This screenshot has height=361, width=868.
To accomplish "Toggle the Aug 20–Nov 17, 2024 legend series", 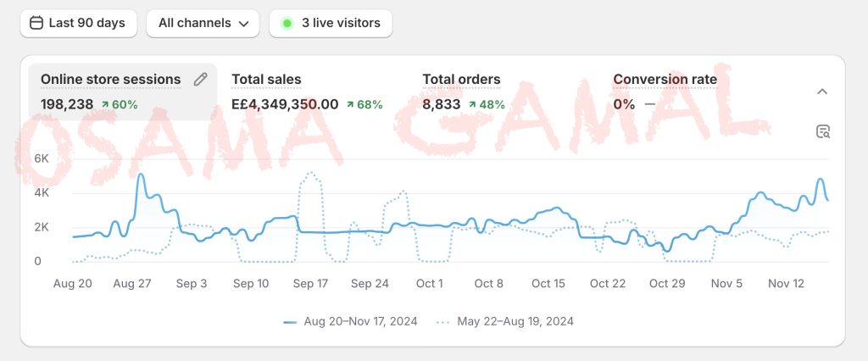I will point(349,322).
